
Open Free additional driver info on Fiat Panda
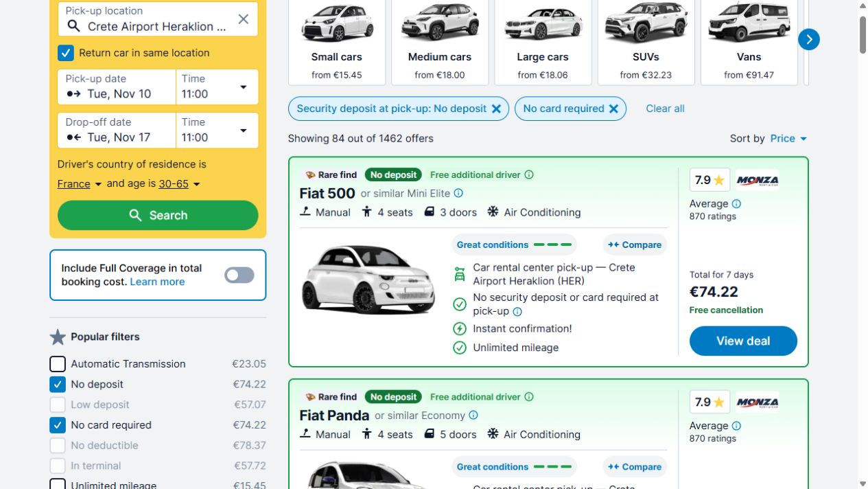pyautogui.click(x=529, y=397)
